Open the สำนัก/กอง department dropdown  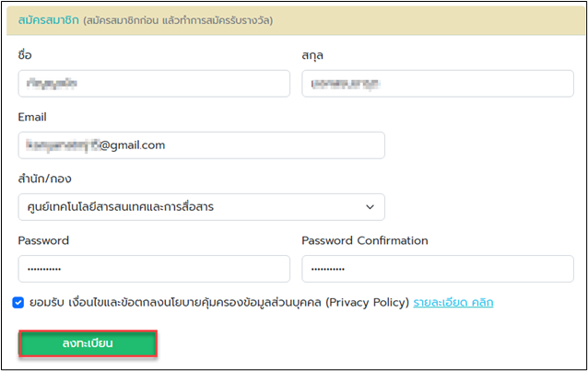click(201, 207)
